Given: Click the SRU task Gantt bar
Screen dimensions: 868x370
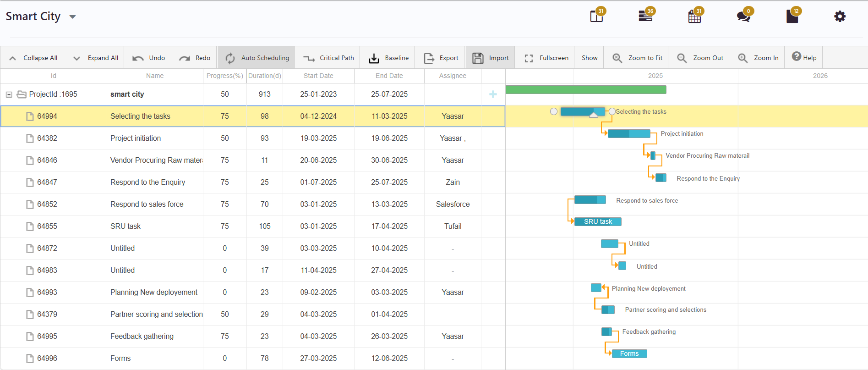Looking at the screenshot, I should [598, 221].
